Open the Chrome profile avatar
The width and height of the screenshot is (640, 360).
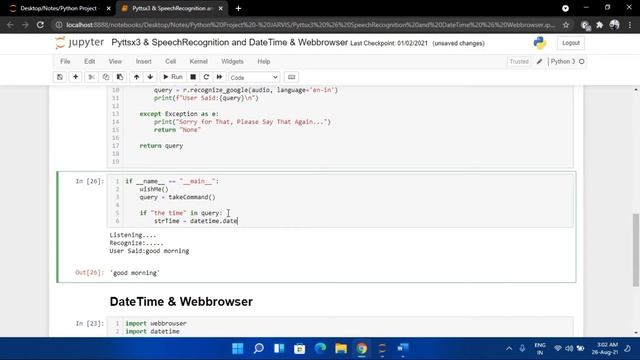click(x=614, y=25)
